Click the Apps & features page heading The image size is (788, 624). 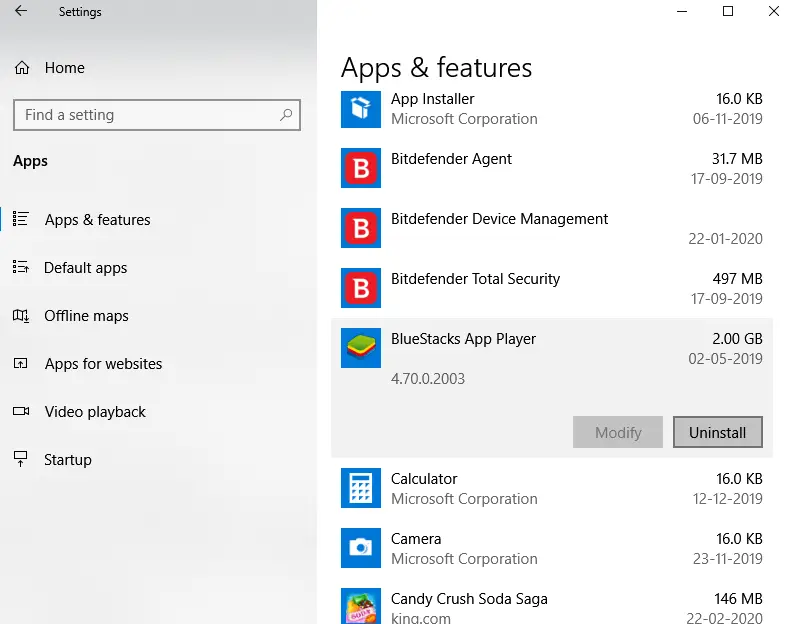coord(436,67)
